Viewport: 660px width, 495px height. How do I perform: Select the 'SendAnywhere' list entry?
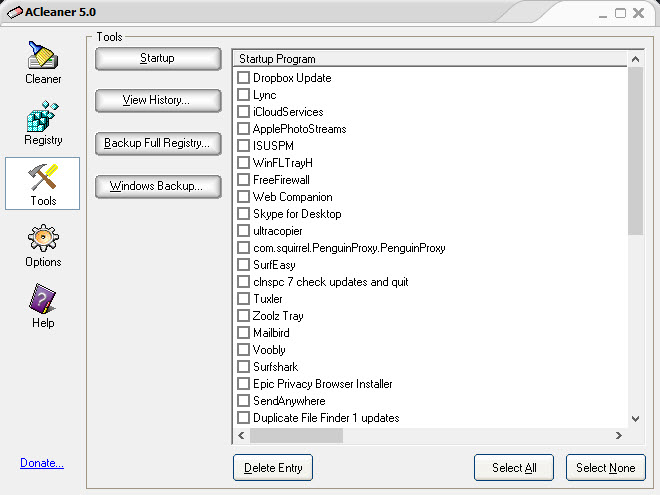289,401
